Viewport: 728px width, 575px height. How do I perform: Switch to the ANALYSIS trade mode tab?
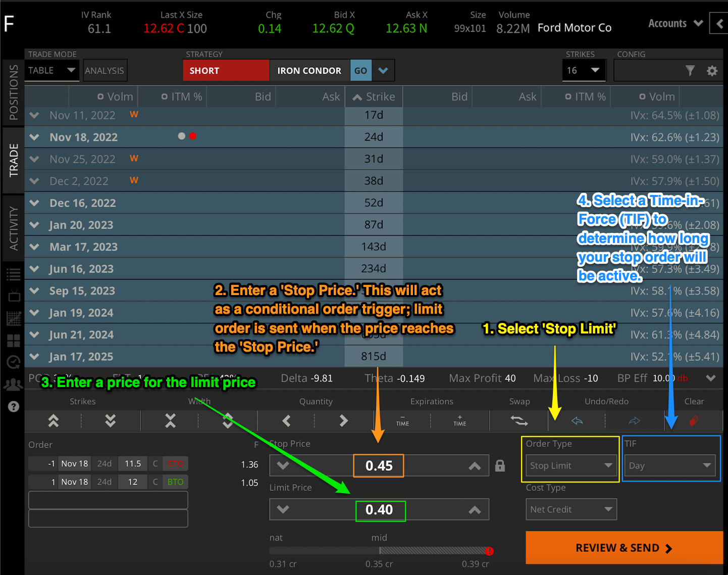105,70
